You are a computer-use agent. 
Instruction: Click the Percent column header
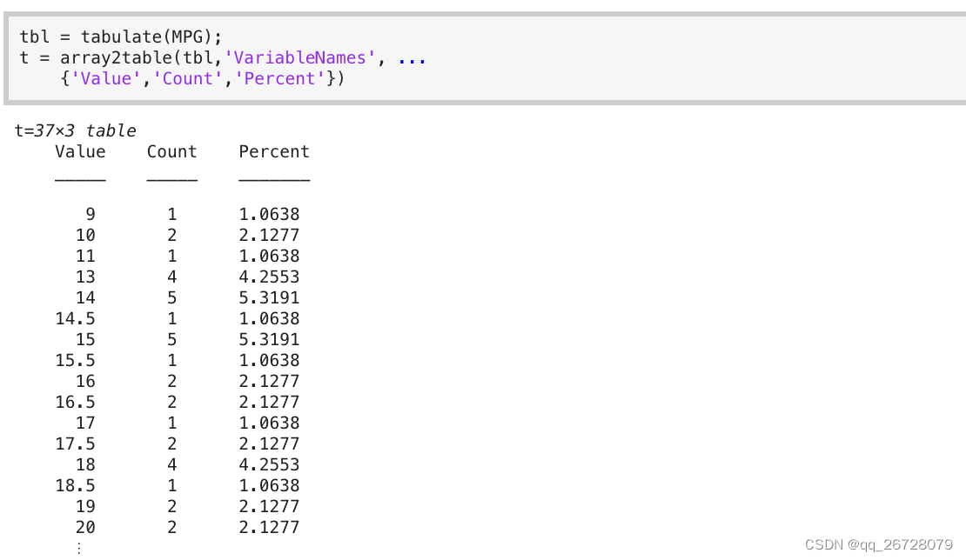tap(274, 151)
